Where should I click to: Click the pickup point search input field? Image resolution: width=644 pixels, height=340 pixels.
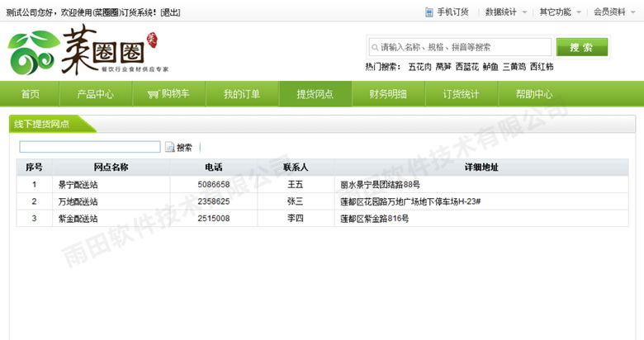click(x=89, y=147)
